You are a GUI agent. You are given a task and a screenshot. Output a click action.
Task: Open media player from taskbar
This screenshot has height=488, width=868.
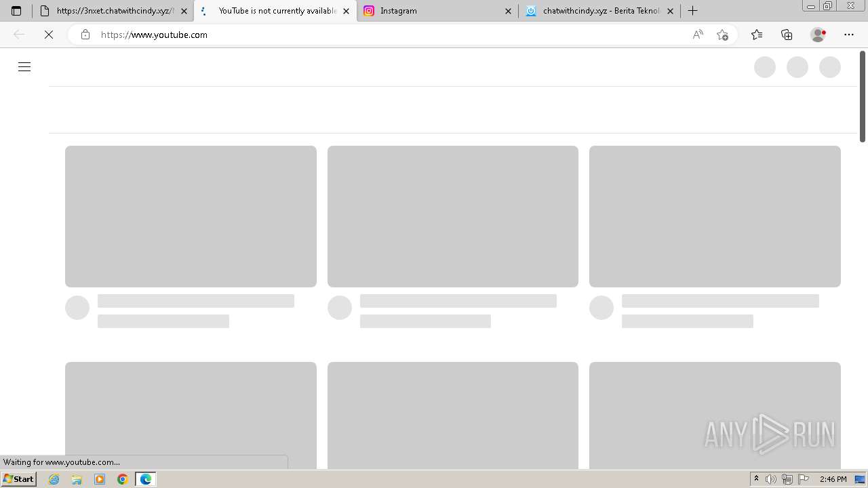tap(100, 479)
